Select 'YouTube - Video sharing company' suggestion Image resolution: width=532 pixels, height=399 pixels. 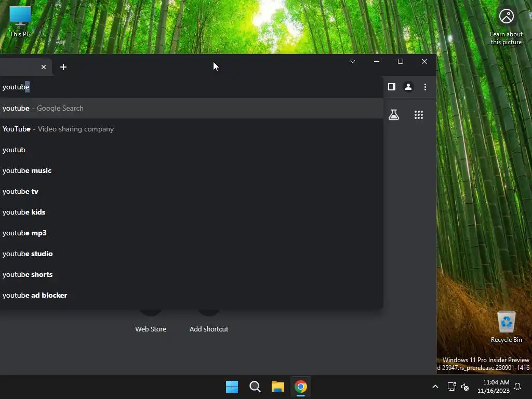click(x=191, y=129)
